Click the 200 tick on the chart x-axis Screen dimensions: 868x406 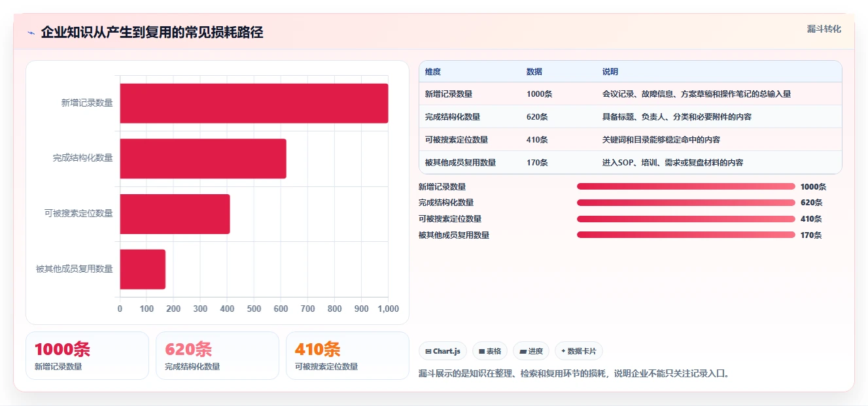(x=173, y=309)
